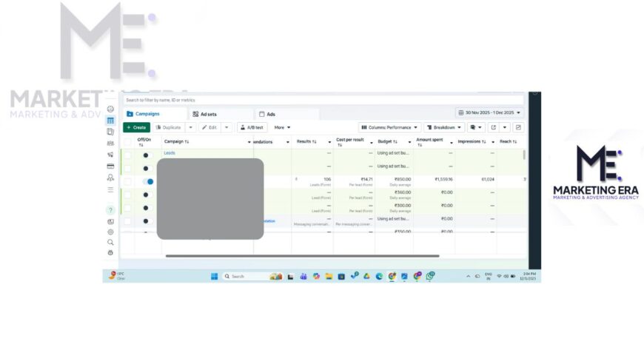Click the Help question mark icon
644x338 pixels.
point(110,210)
